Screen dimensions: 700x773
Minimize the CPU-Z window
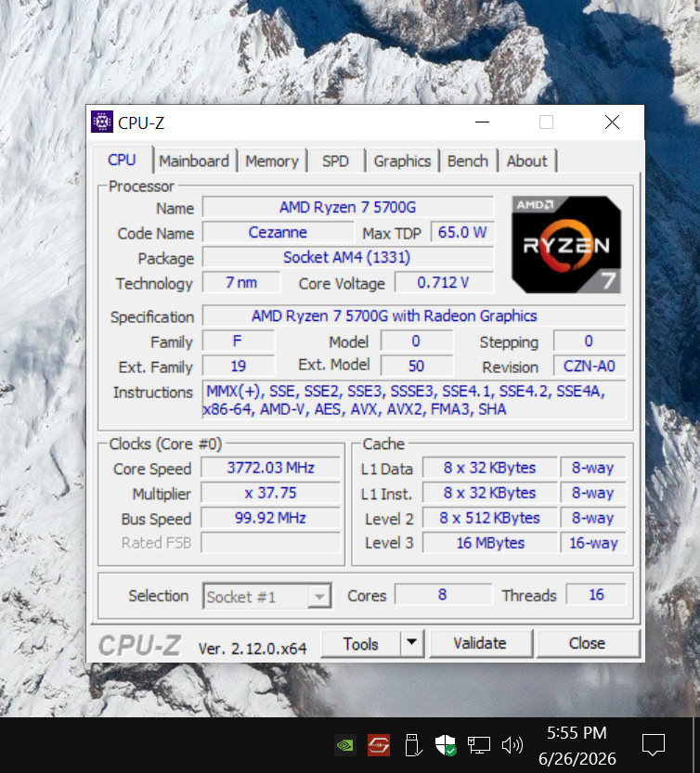(483, 122)
